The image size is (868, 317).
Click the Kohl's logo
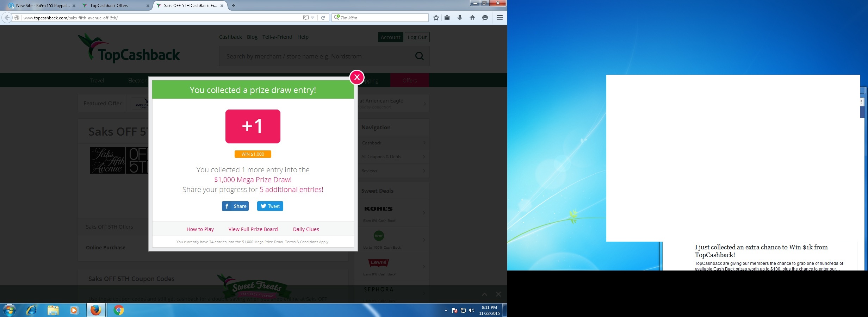tap(378, 209)
